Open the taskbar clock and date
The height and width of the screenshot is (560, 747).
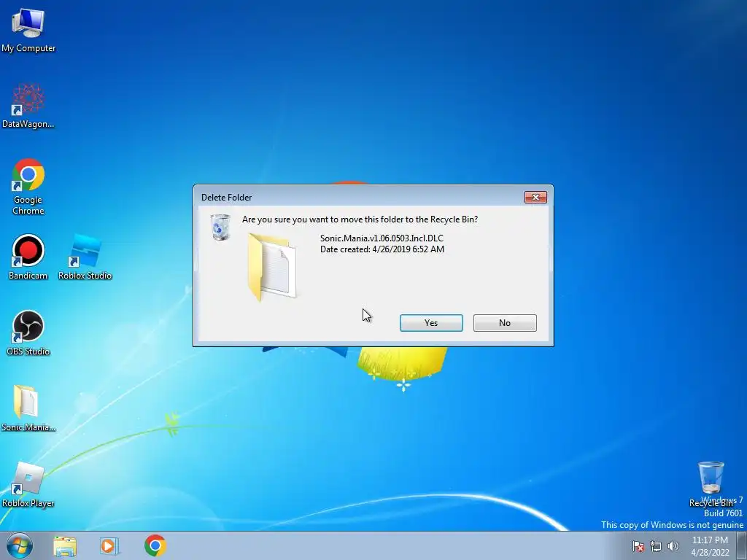pos(710,546)
